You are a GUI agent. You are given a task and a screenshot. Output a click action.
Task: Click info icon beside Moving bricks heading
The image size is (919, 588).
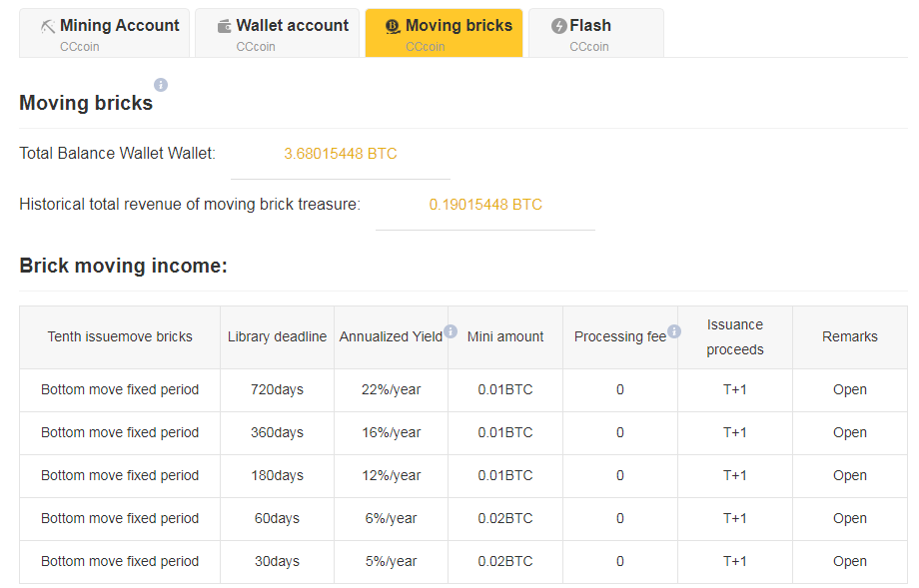point(161,85)
